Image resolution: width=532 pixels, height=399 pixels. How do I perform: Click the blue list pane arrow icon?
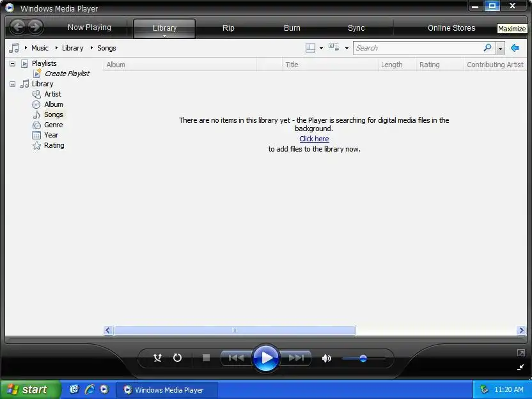tap(515, 48)
